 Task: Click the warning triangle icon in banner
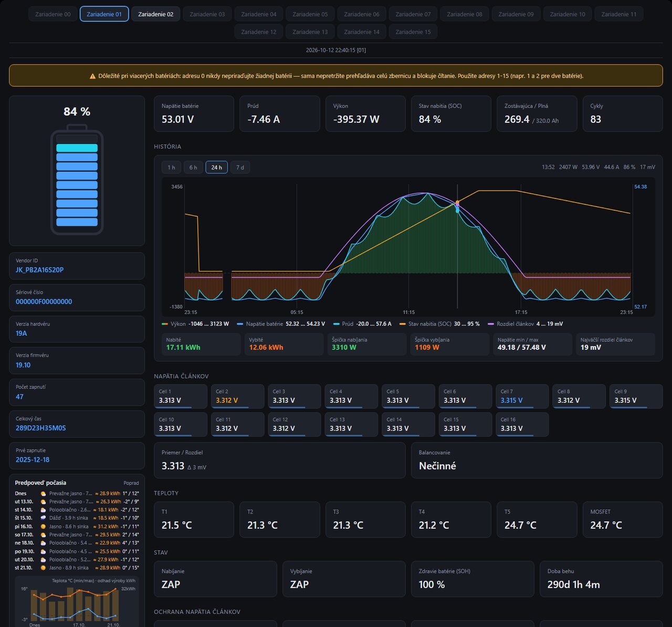(92, 76)
